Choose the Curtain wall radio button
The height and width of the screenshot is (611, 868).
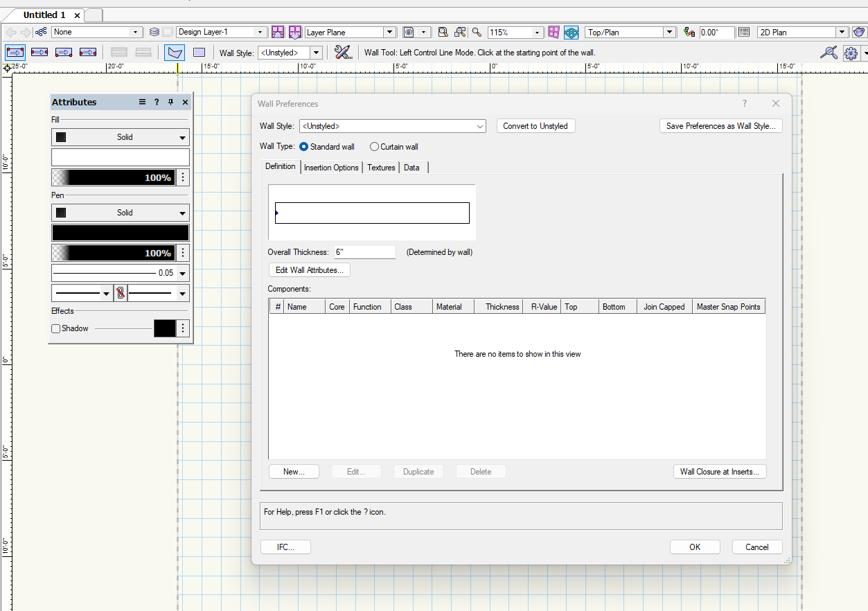[x=373, y=146]
